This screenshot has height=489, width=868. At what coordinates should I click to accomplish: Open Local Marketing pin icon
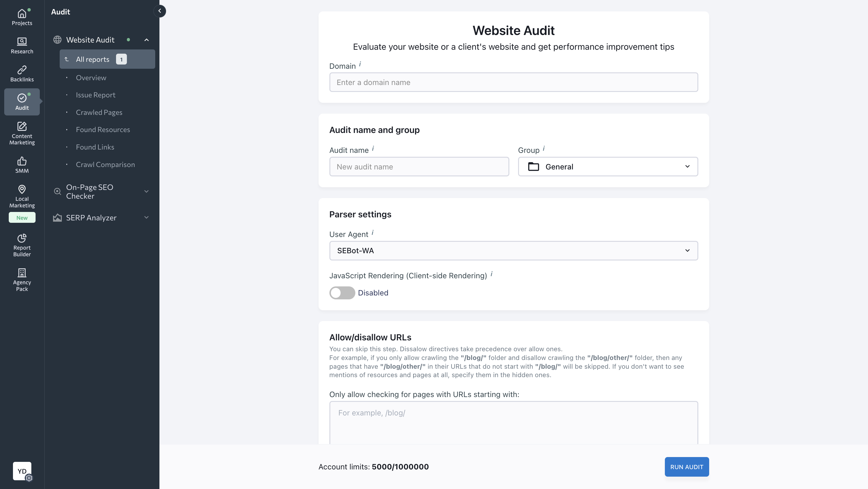22,189
